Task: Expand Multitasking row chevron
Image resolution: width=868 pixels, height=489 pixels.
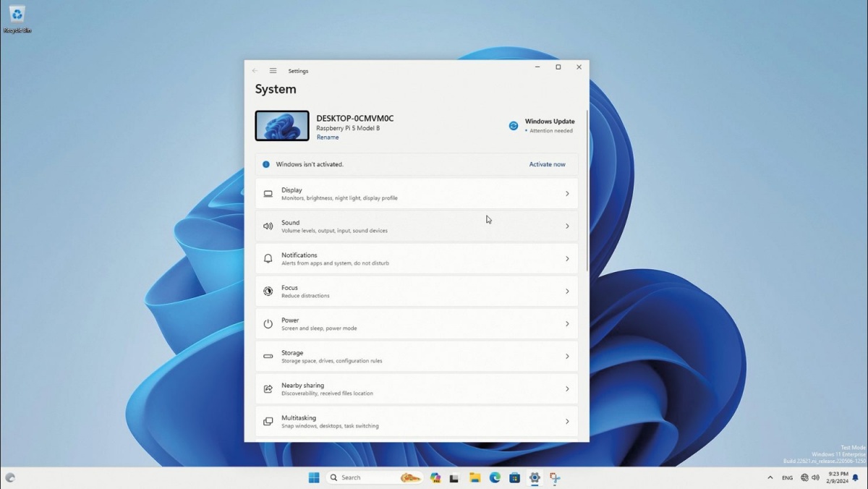Action: [567, 421]
